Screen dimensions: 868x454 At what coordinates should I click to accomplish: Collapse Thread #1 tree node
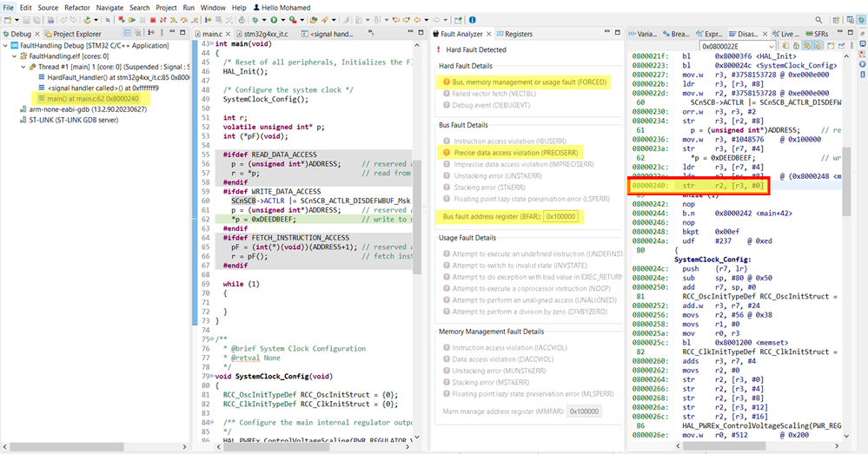tap(23, 66)
